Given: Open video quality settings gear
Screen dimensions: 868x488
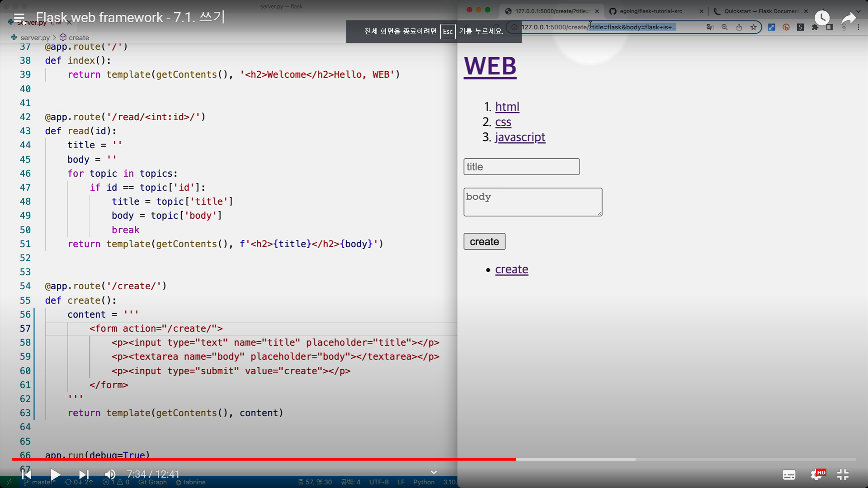Looking at the screenshot, I should [816, 474].
